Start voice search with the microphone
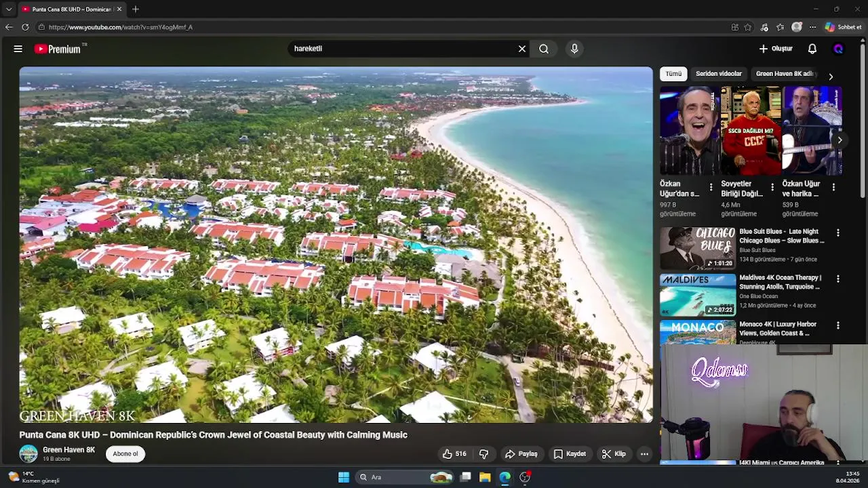This screenshot has height=488, width=868. (574, 49)
